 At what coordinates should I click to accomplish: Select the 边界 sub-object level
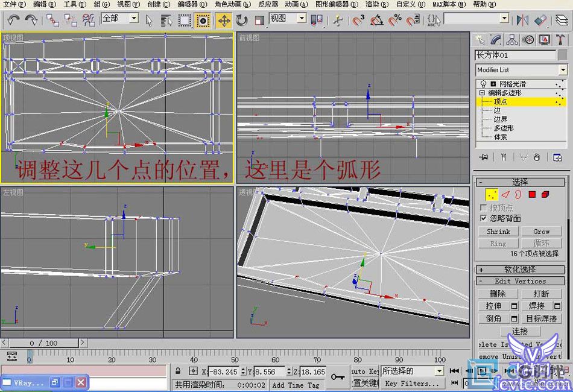pos(500,119)
